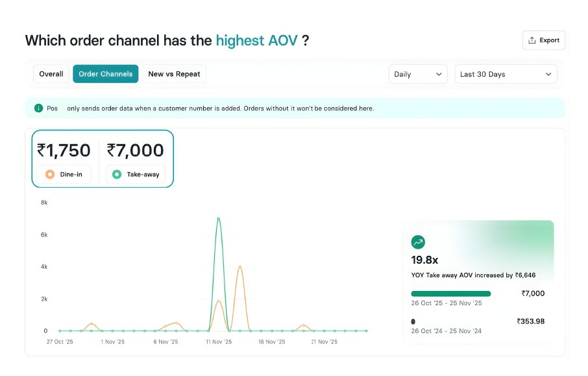The height and width of the screenshot is (376, 588).
Task: Switch to the Overall tab
Action: pos(51,74)
